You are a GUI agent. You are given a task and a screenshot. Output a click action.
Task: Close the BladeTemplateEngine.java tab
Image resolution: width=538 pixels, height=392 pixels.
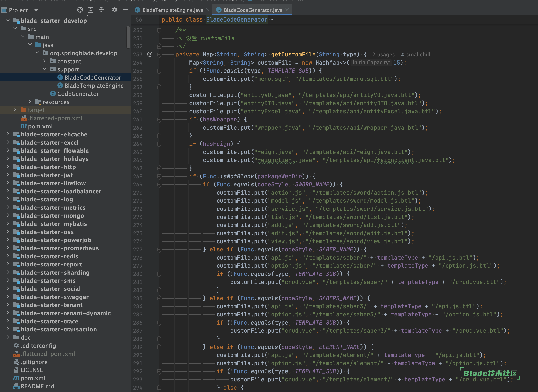tap(208, 10)
